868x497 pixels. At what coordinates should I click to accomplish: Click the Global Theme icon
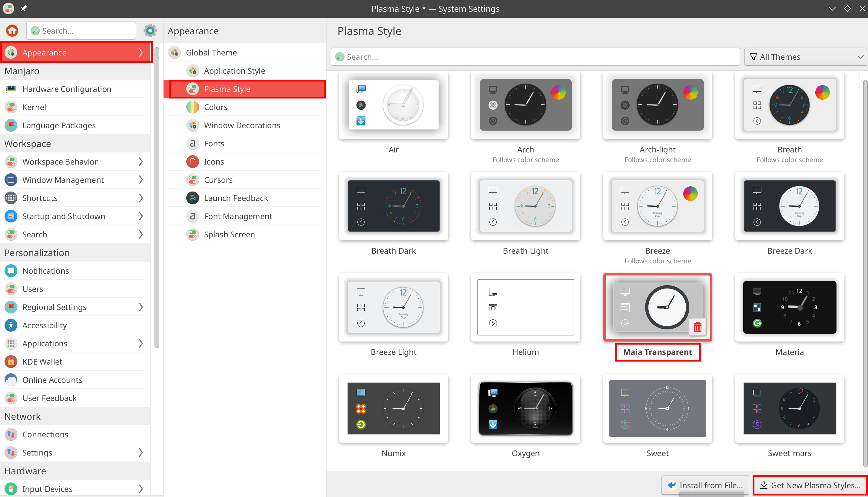175,52
